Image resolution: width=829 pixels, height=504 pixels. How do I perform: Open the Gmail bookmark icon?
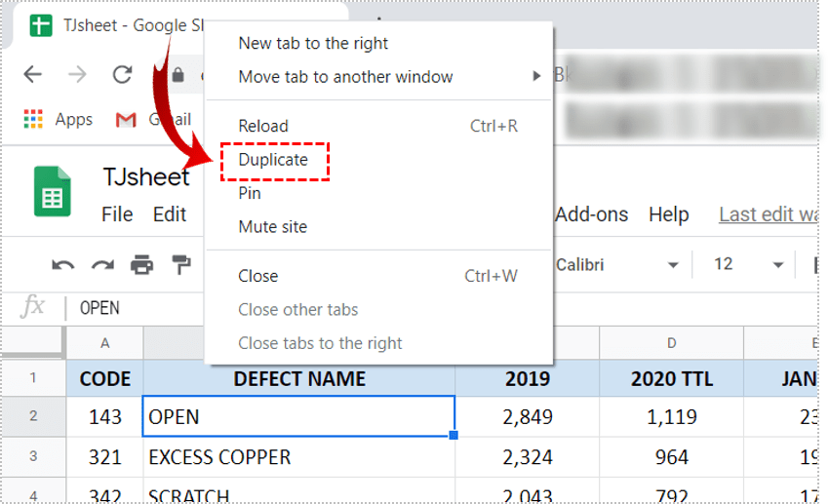126,120
